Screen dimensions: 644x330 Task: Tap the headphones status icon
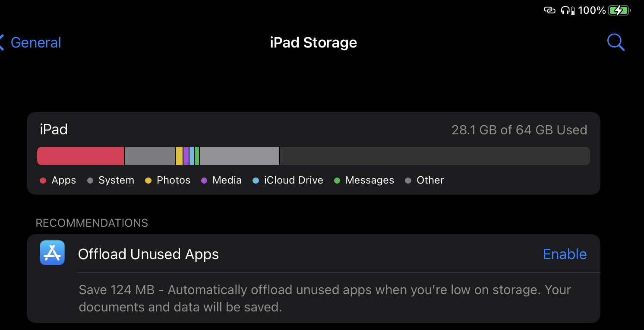pyautogui.click(x=567, y=10)
